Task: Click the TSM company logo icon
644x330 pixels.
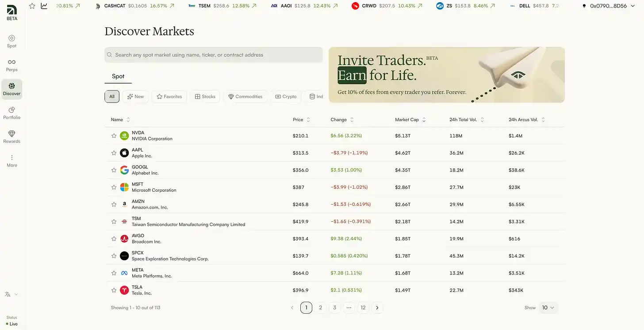Action: [124, 221]
